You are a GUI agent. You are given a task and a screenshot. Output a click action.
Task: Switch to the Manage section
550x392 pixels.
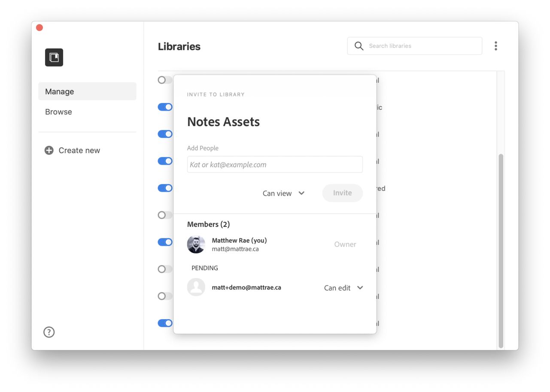click(60, 91)
